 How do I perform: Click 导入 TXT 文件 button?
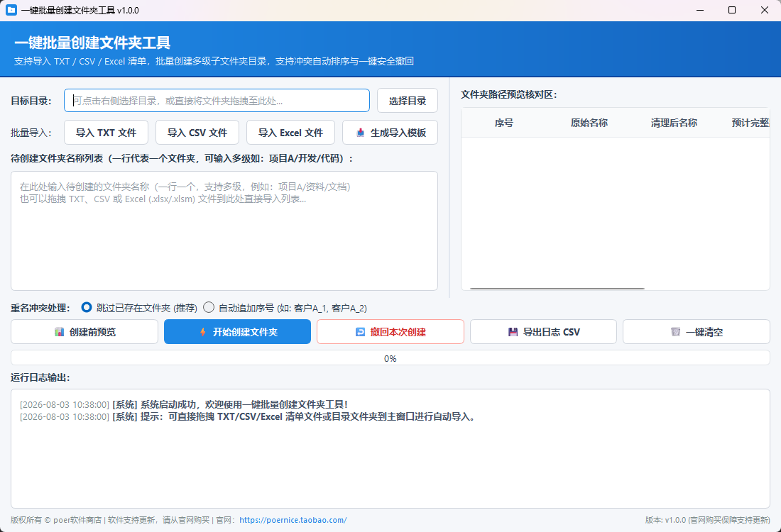(106, 133)
